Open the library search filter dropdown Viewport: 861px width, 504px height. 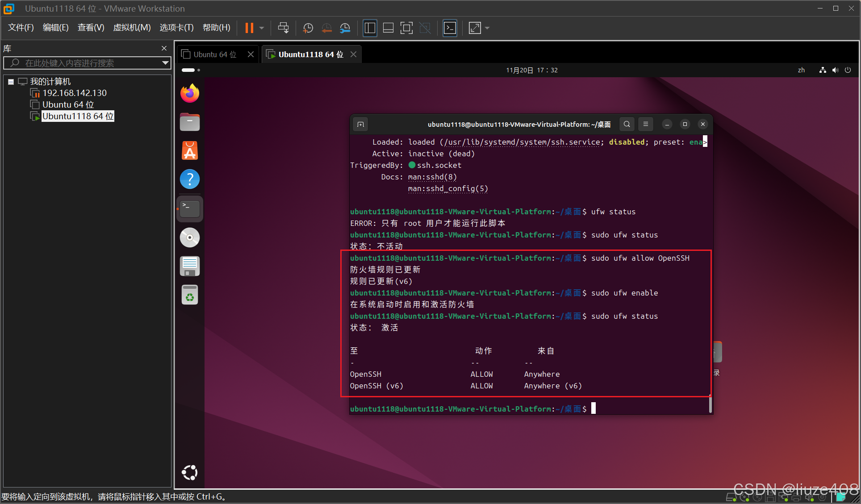coord(165,63)
